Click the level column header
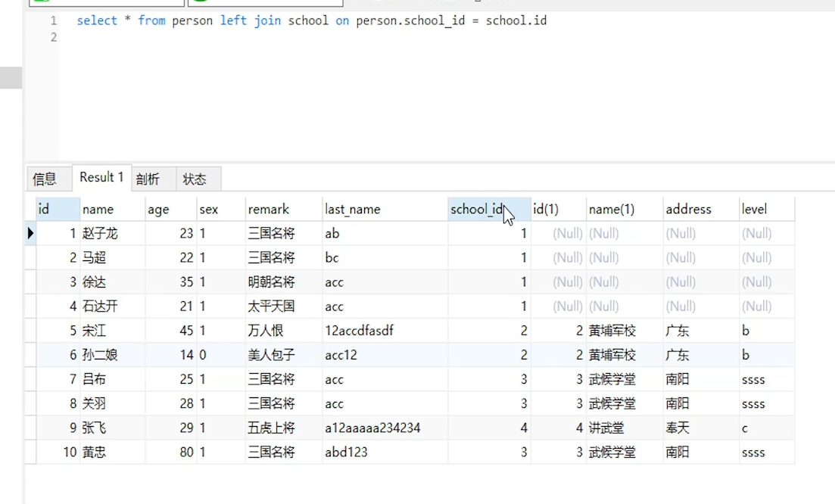 pyautogui.click(x=767, y=209)
